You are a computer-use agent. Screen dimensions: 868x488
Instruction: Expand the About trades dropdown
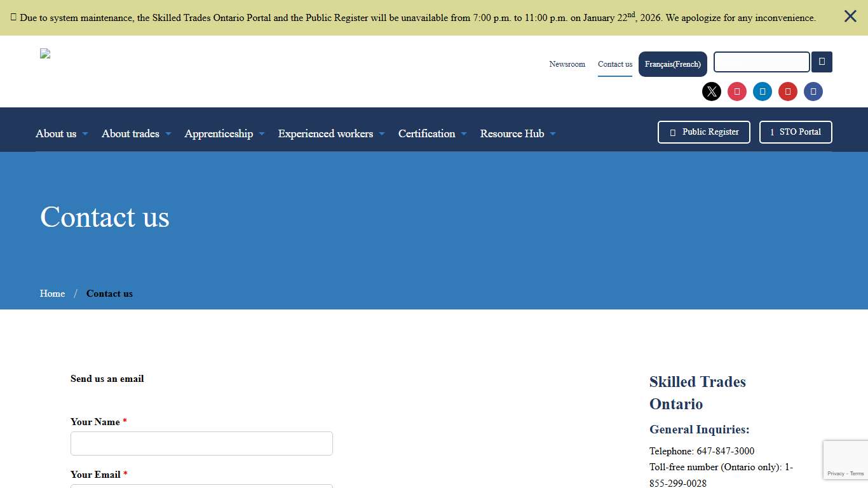136,133
